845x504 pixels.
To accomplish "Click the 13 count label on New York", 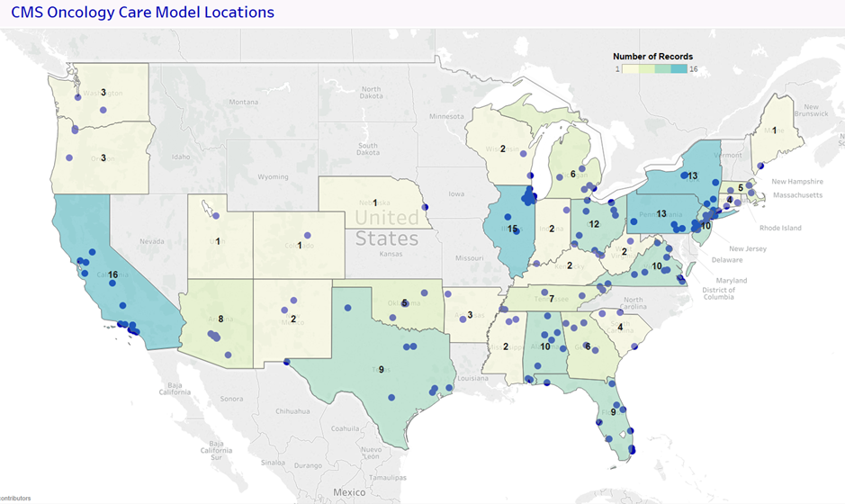I will click(693, 175).
